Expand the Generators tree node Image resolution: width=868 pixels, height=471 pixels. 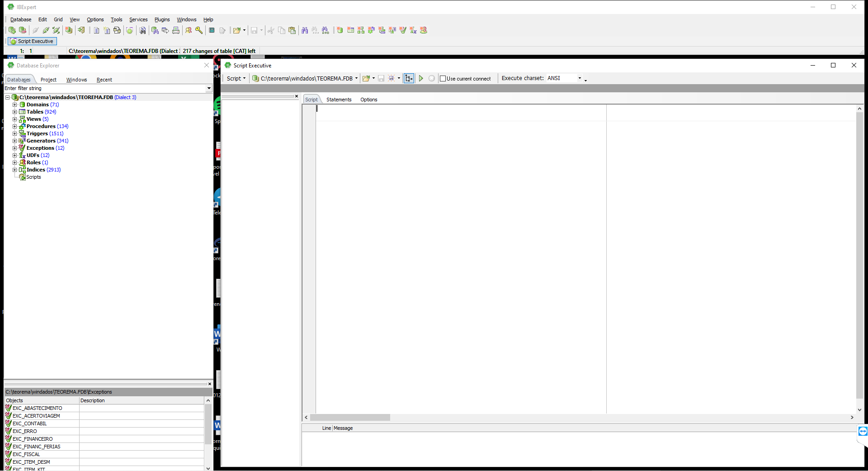[15, 141]
